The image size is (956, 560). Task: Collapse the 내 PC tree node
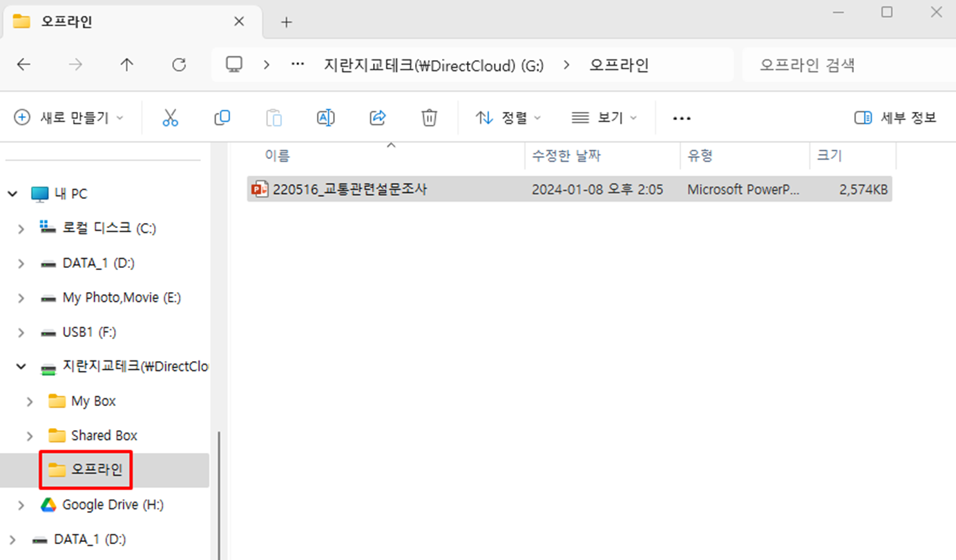coord(12,194)
